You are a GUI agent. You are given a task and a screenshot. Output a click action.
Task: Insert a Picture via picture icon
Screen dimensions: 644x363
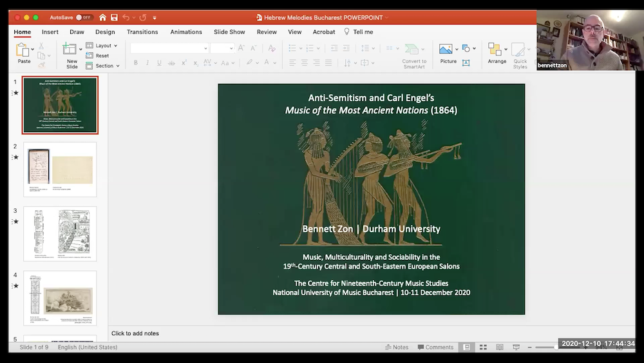coord(446,49)
